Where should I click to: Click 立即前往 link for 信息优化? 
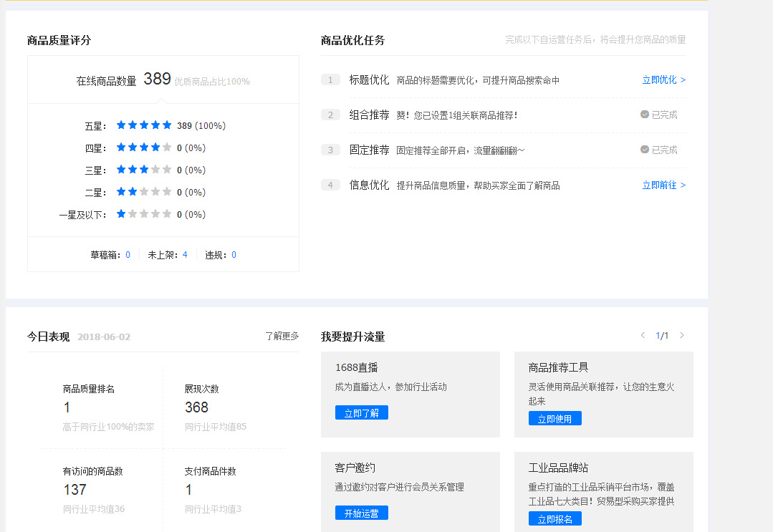(x=663, y=185)
